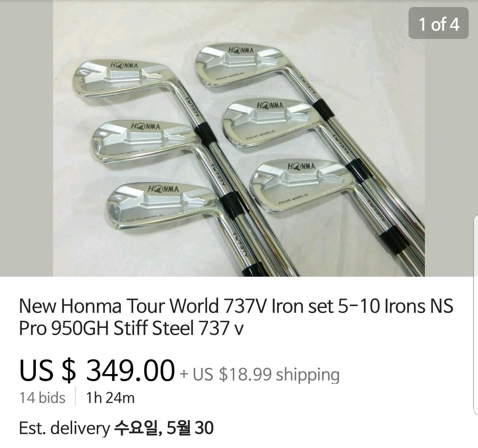
Task: Click the "Pro 950GH Stiff Steel 737 v" title line
Action: pos(131,328)
